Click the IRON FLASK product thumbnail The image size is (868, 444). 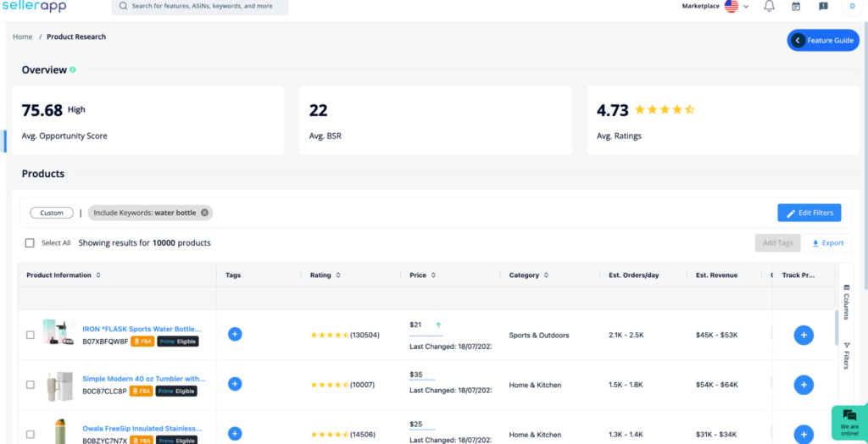(x=60, y=333)
